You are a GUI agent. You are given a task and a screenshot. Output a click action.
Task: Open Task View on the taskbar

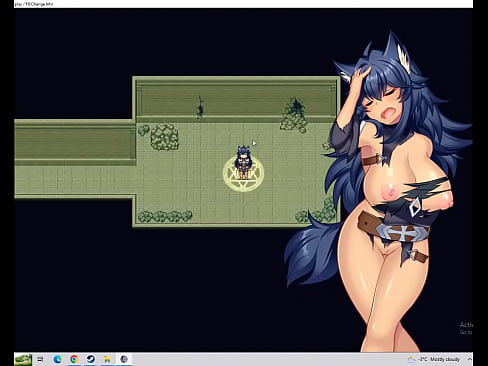coord(40,359)
